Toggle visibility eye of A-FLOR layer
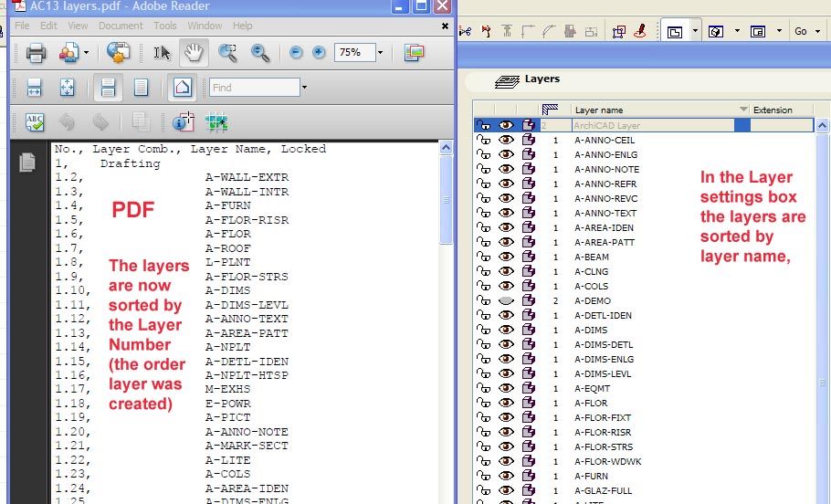This screenshot has height=504, width=831. point(506,403)
